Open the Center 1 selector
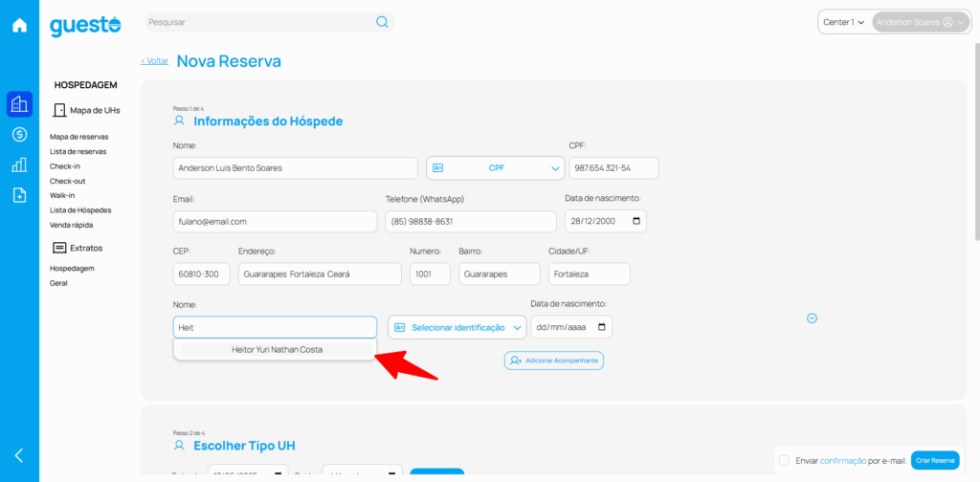This screenshot has height=482, width=980. (x=843, y=22)
